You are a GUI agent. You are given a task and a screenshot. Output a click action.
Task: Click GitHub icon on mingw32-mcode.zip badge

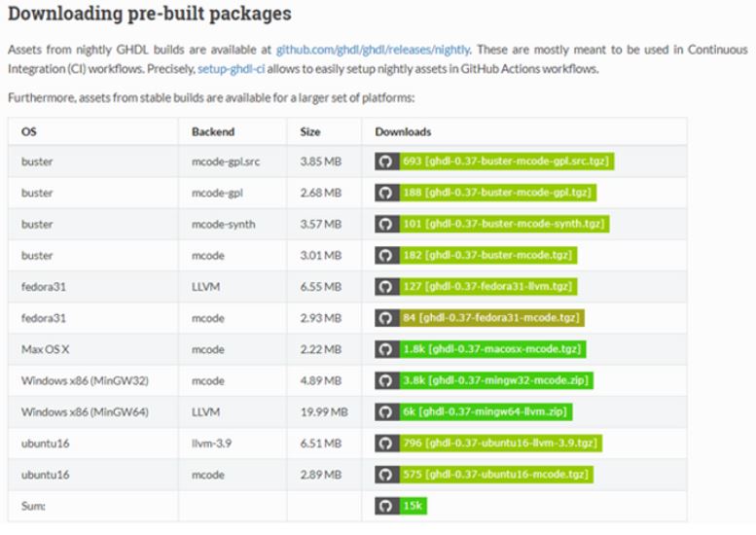(386, 380)
